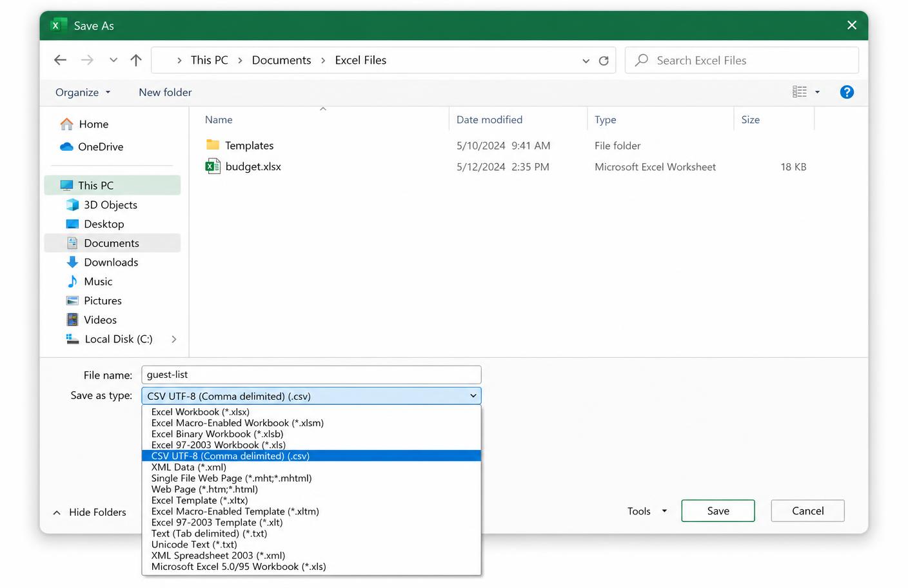Select This PC in the sidebar
Viewport: 908px width, 588px height.
point(112,185)
